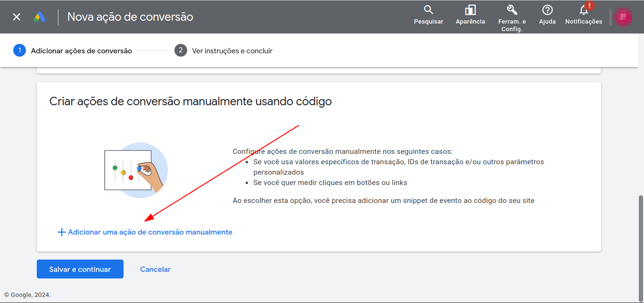
Task: Open Ferram. e Config. wrench icon
Action: point(512,10)
